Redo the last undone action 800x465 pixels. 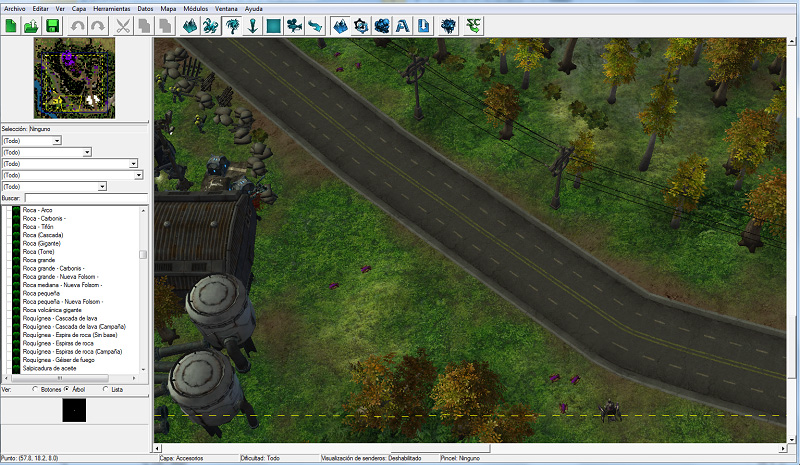point(98,26)
